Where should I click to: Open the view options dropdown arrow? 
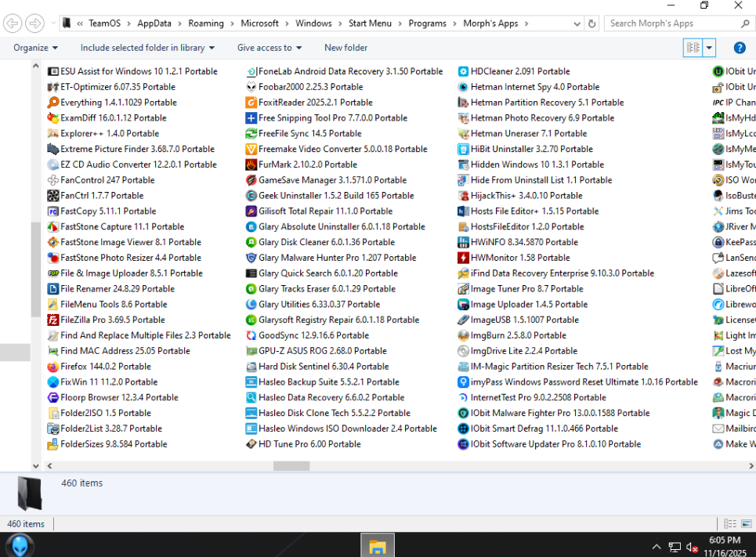709,48
